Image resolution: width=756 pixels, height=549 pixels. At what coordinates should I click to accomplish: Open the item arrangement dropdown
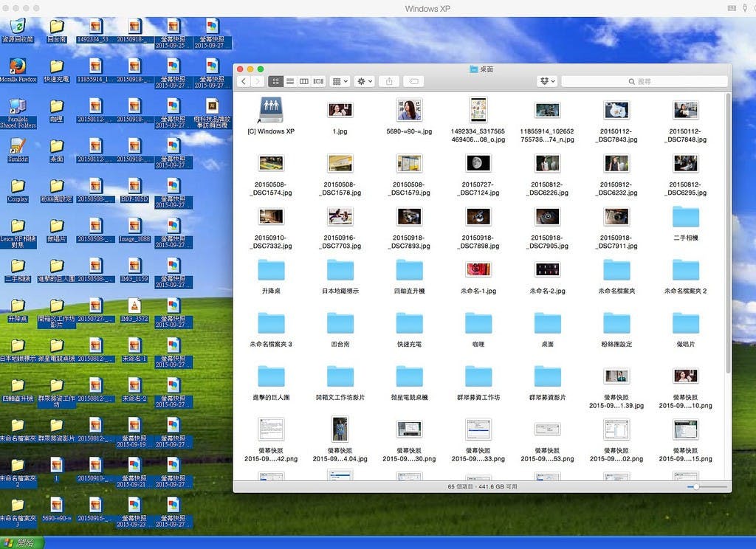tap(340, 81)
